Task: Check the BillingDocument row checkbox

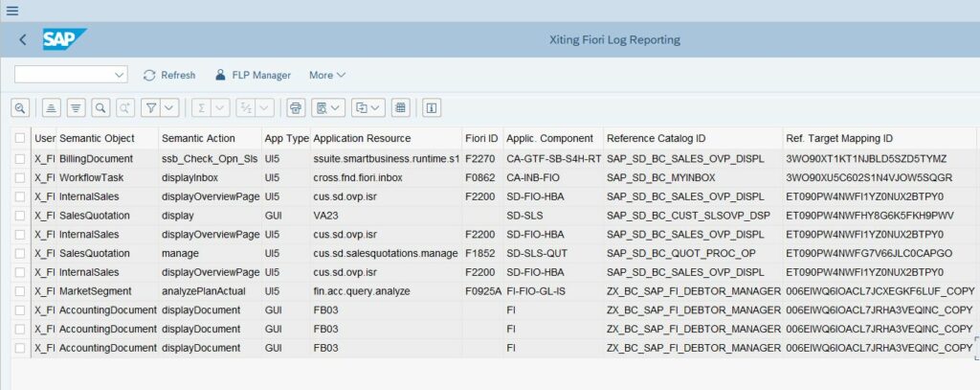Action: tap(20, 159)
